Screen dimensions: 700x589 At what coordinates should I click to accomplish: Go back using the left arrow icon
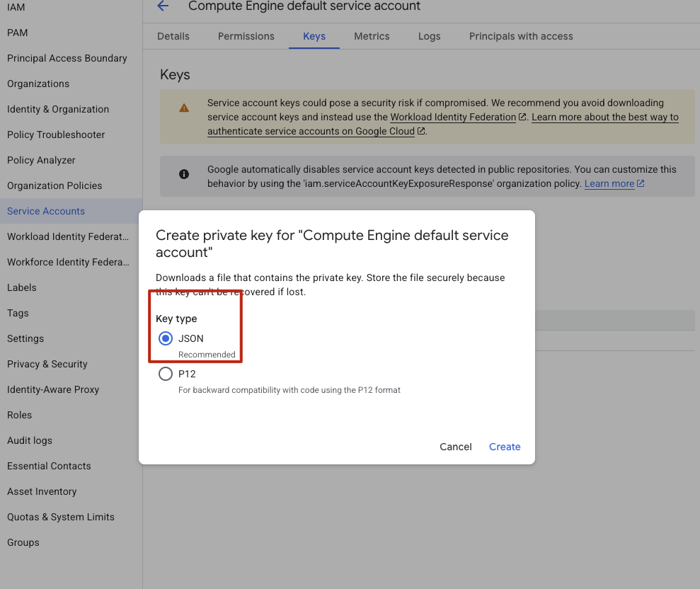[163, 6]
